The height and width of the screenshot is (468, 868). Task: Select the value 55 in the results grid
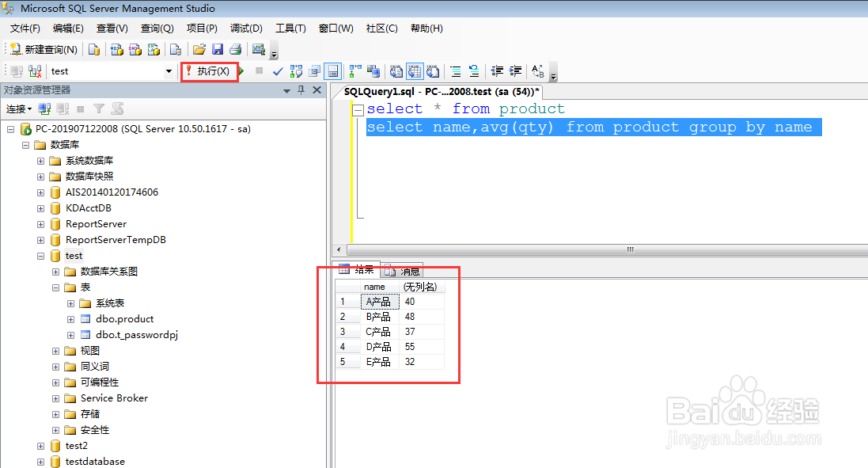(x=410, y=347)
